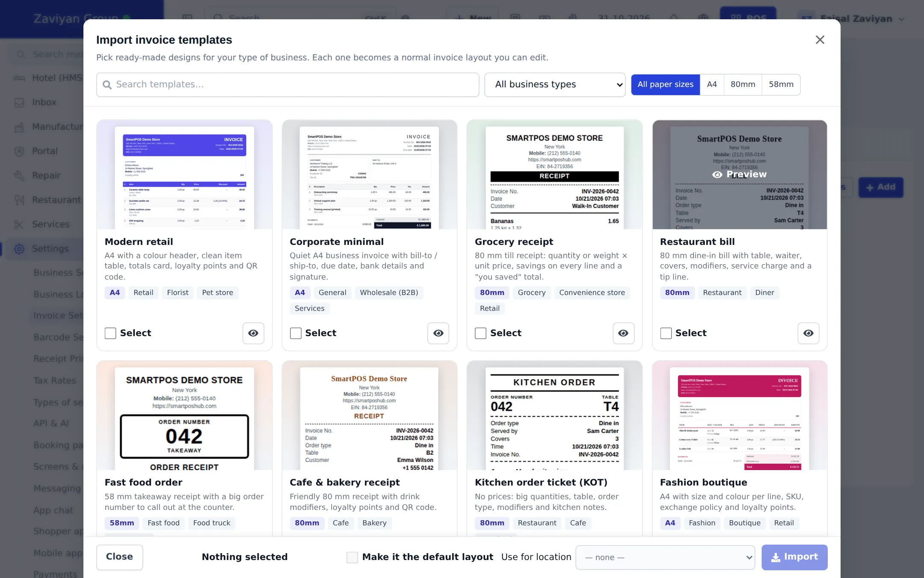The height and width of the screenshot is (578, 924).
Task: Open the All business types dropdown
Action: click(555, 85)
